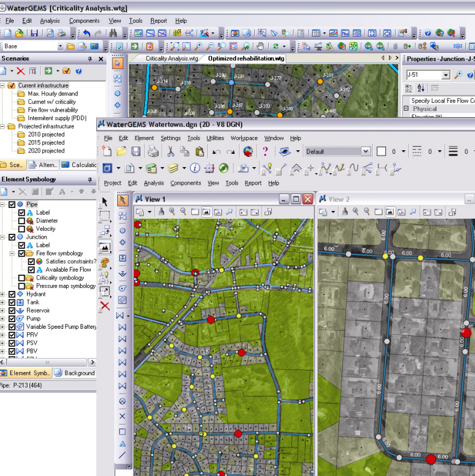Select the 2015 projected scenario
Viewport: 475px width, 476px height.
pos(46,142)
